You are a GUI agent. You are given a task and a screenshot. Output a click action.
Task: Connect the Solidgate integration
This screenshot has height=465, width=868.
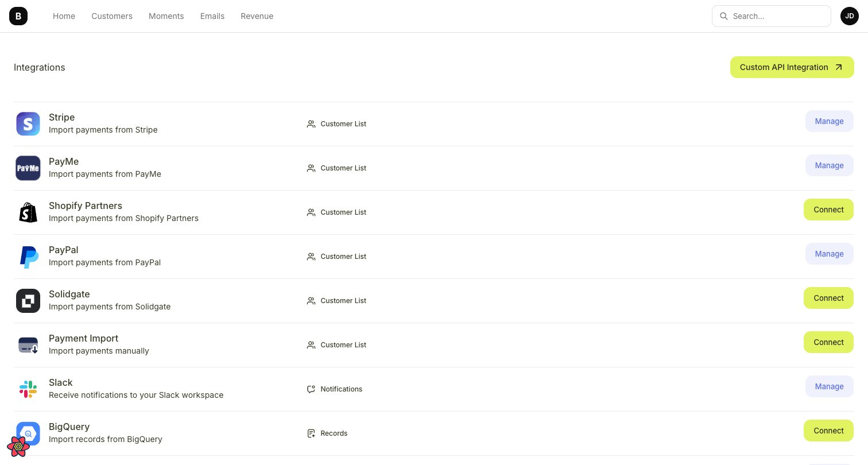tap(828, 298)
